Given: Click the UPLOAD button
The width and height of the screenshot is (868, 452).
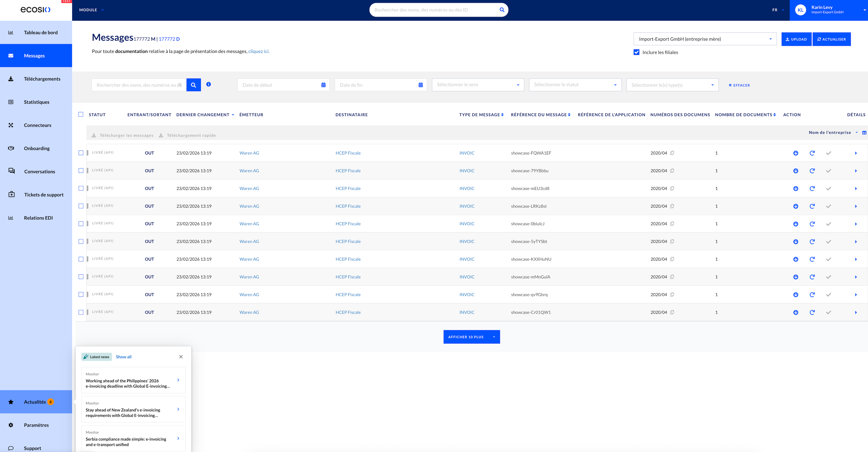Looking at the screenshot, I should coord(796,39).
